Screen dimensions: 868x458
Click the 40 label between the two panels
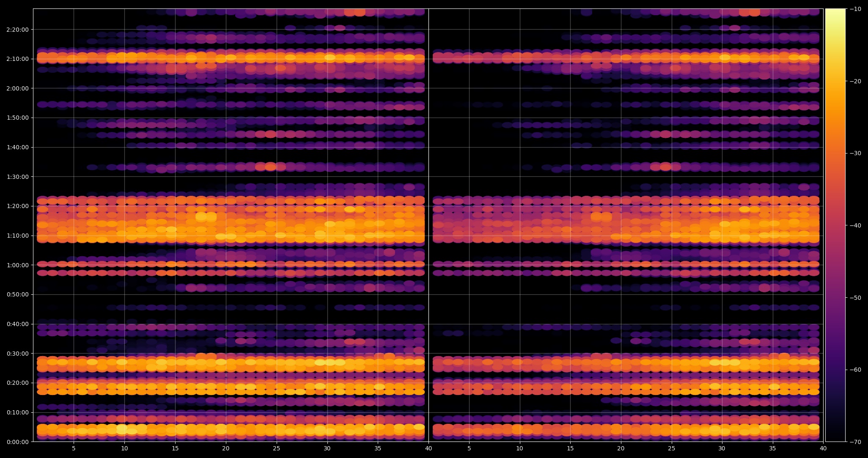point(429,448)
